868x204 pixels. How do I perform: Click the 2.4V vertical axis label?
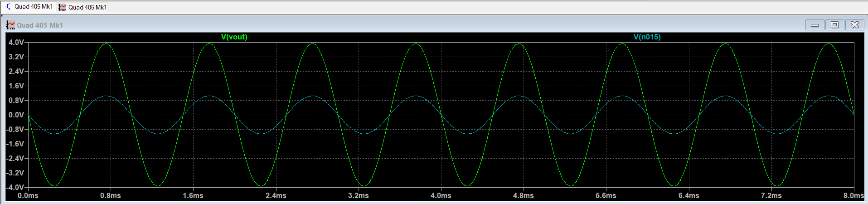[x=16, y=71]
